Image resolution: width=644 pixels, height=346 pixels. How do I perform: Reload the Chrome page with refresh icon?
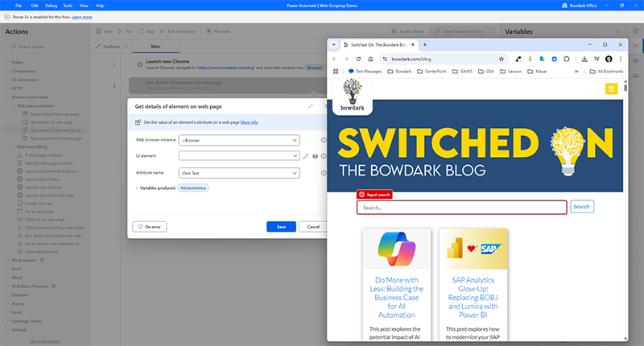coord(358,59)
